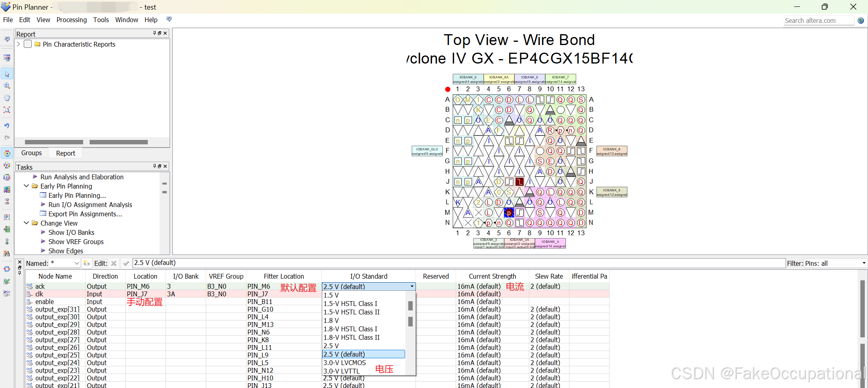Click the customize filter wildcard icon
The height and width of the screenshot is (388, 868).
(87, 263)
